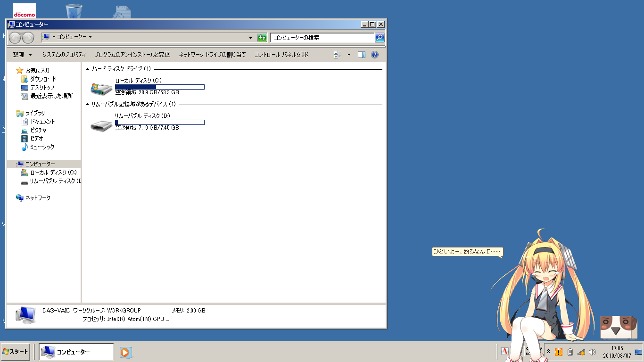Viewport: 644px width, 362px height.
Task: Open the help question mark icon
Action: tap(375, 55)
